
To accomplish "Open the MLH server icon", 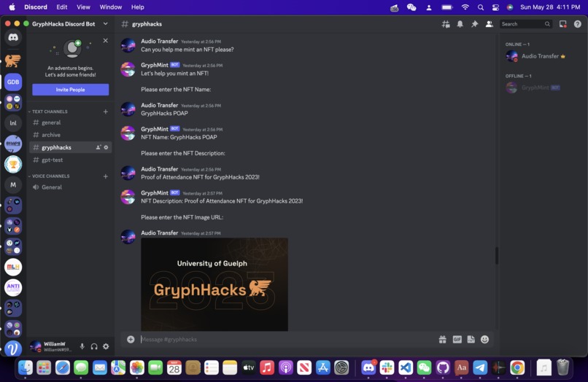I will point(13,267).
